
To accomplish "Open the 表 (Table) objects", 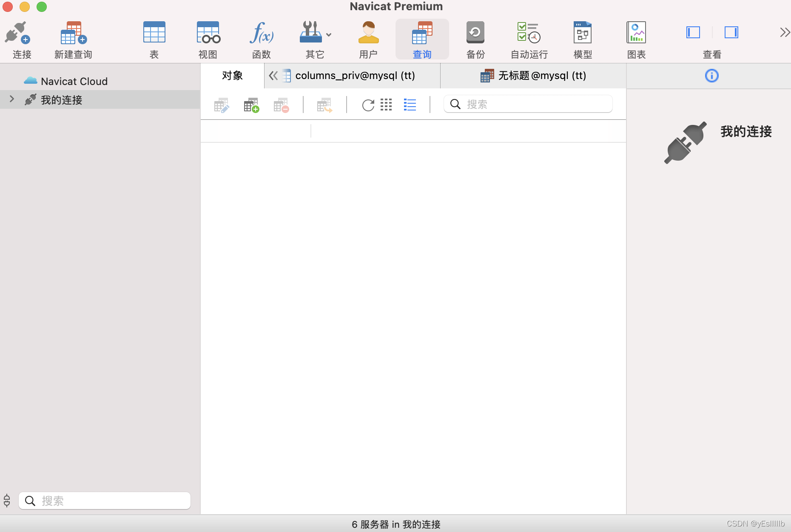I will click(x=154, y=40).
